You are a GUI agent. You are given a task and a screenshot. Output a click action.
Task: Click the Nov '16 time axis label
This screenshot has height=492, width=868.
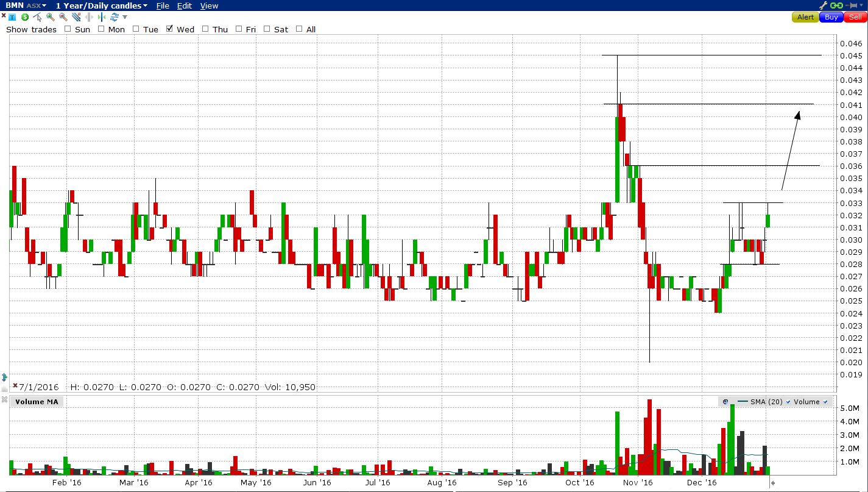[638, 483]
